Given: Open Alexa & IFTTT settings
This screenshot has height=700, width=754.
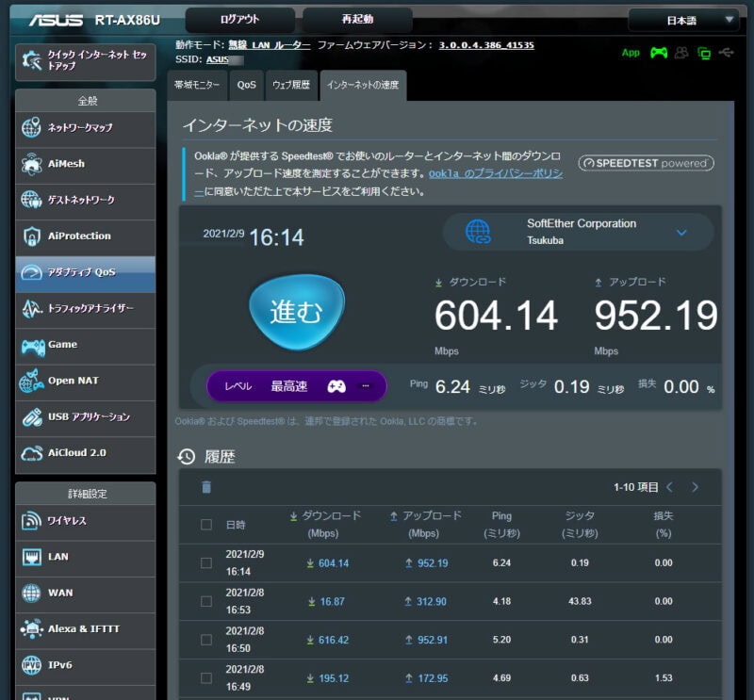Looking at the screenshot, I should (85, 629).
